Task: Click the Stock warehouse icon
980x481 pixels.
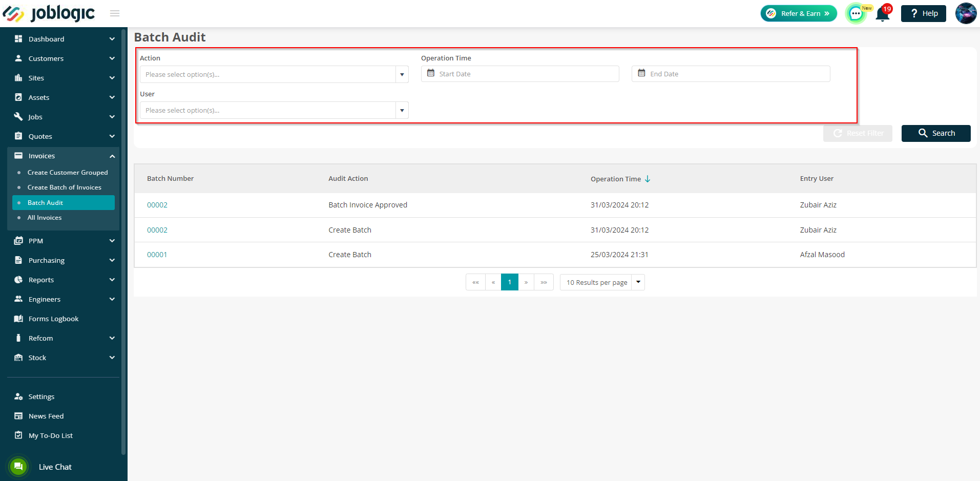Action: [x=18, y=358]
